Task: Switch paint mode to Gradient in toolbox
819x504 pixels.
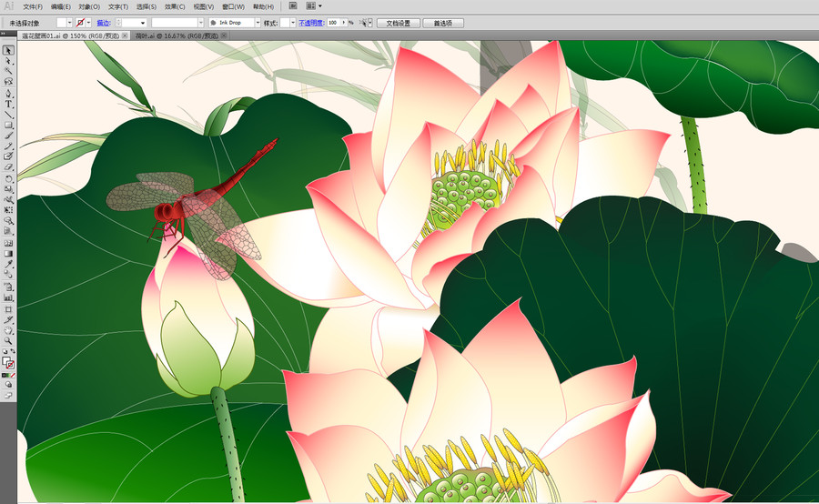Action: [x=8, y=375]
